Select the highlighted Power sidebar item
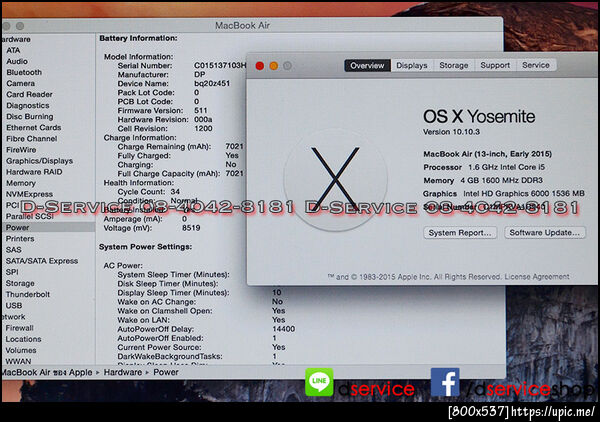The width and height of the screenshot is (600, 422). pos(48,227)
